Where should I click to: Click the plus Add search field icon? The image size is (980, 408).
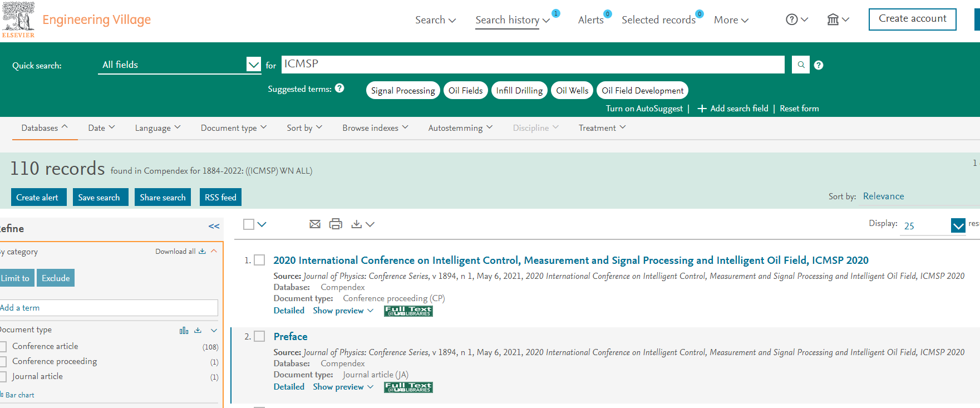click(702, 109)
